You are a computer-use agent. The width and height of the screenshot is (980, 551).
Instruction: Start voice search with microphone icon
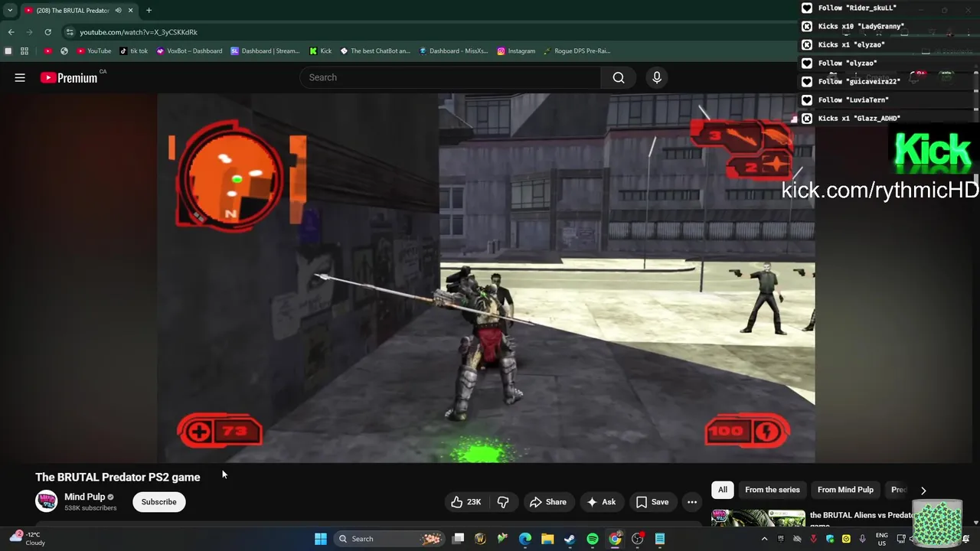[x=656, y=77]
